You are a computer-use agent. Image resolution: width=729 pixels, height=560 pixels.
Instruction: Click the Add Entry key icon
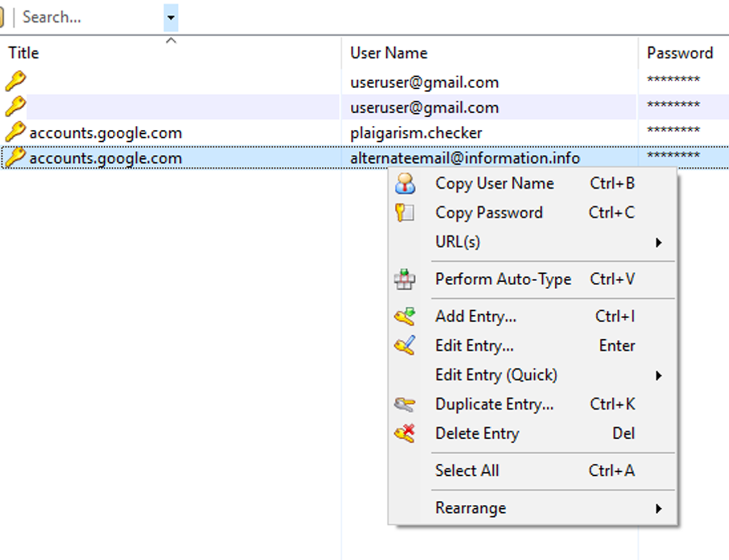point(405,316)
